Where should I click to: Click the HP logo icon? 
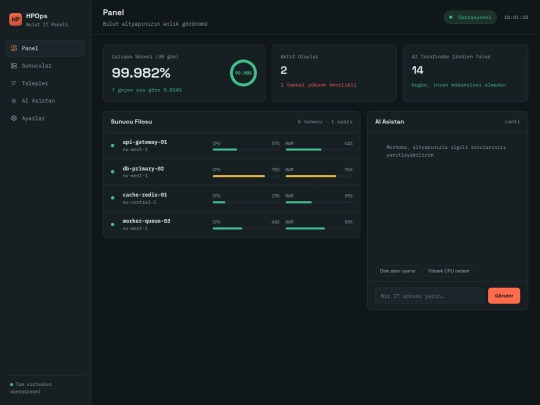(15, 19)
